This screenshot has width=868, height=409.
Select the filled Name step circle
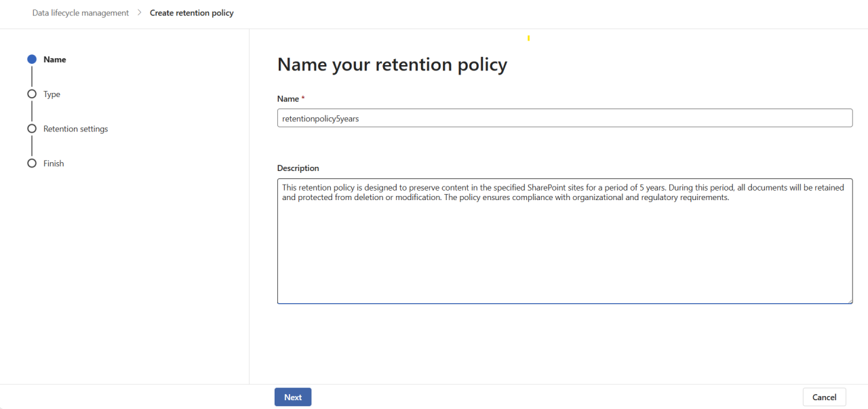[x=31, y=59]
